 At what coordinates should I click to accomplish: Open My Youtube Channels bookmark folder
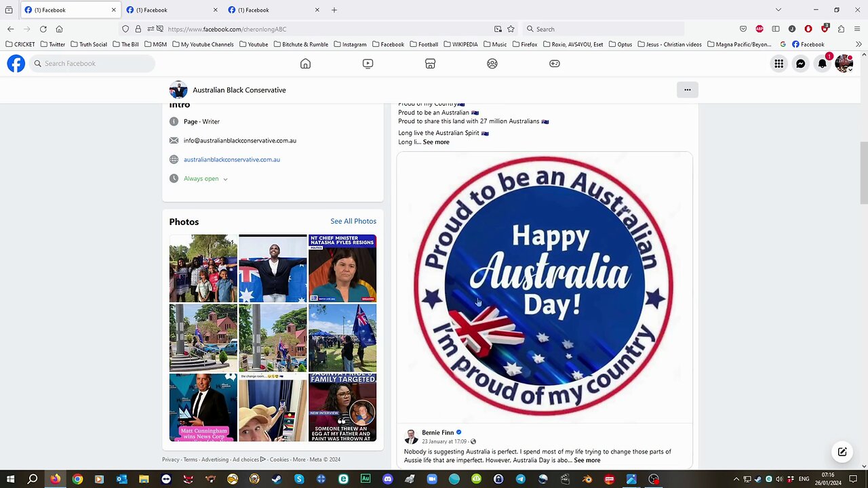(202, 45)
